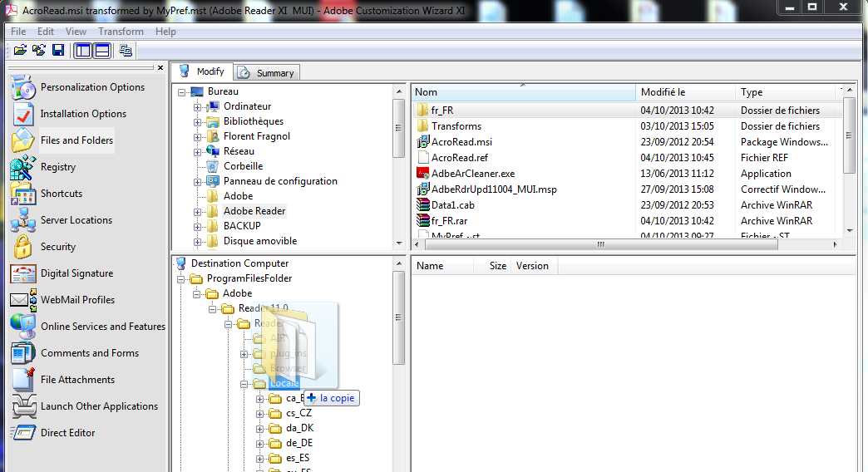This screenshot has width=868, height=472.
Task: Click the source tree vertical scrollbar
Action: point(398,128)
